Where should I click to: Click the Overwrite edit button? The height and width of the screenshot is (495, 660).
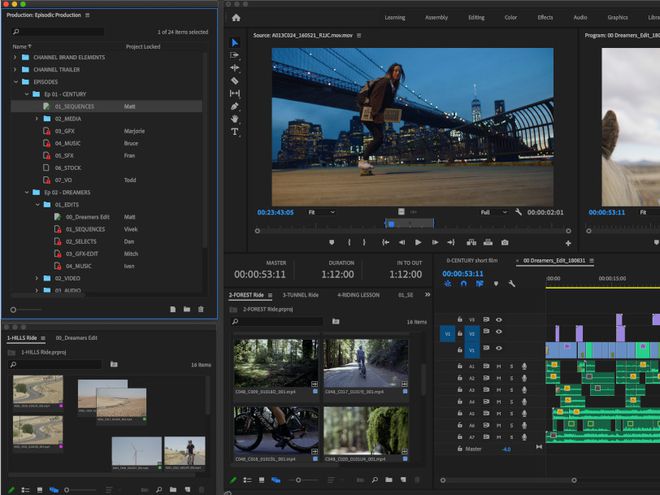point(488,242)
